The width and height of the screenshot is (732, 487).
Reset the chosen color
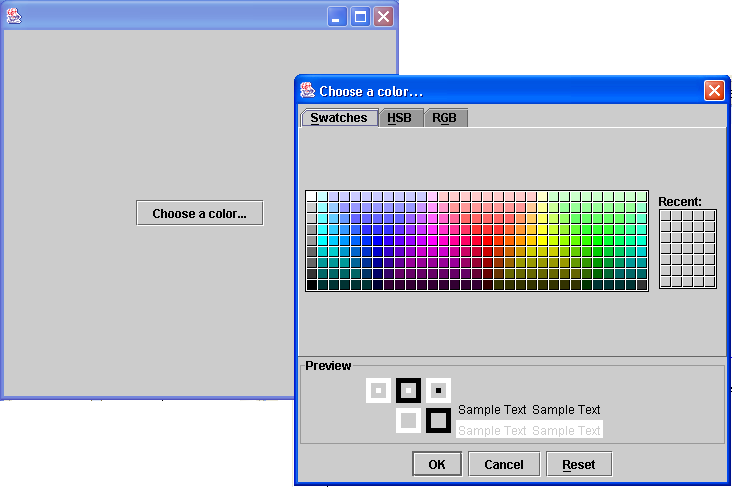[579, 464]
